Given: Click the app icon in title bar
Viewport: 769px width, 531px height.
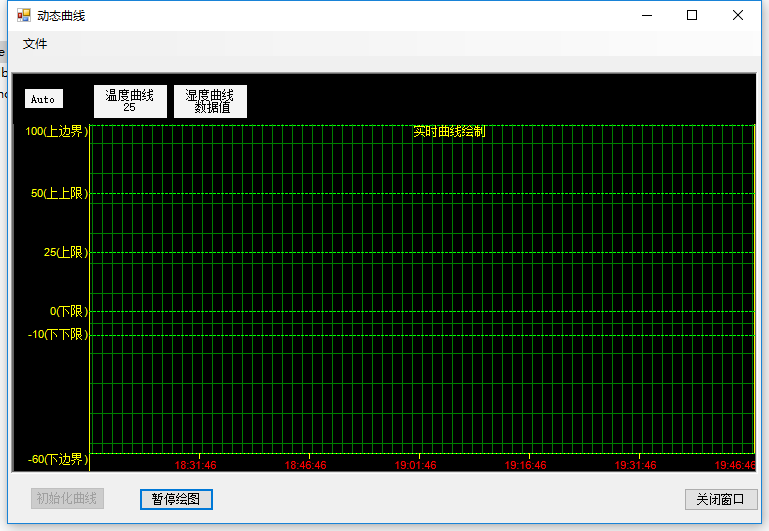Looking at the screenshot, I should coord(24,16).
